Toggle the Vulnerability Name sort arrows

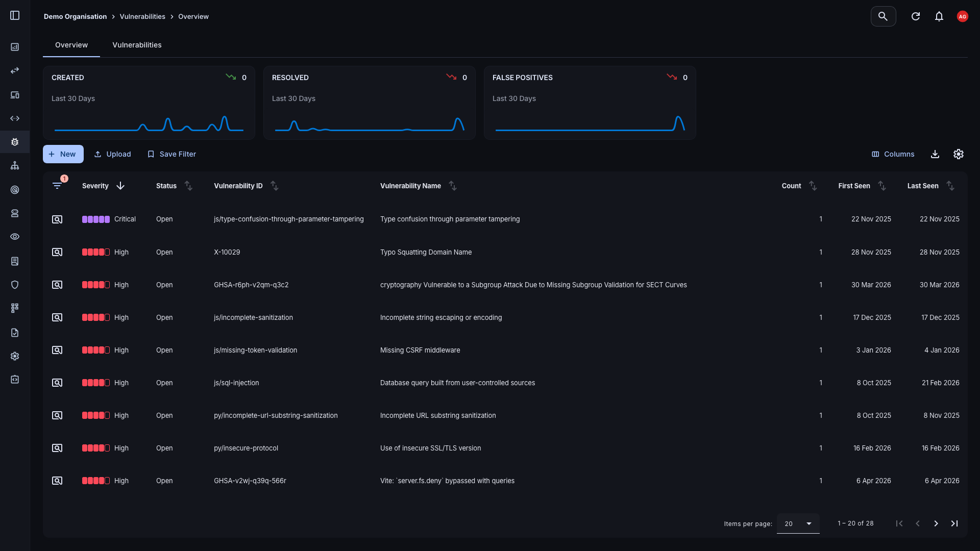coord(453,186)
